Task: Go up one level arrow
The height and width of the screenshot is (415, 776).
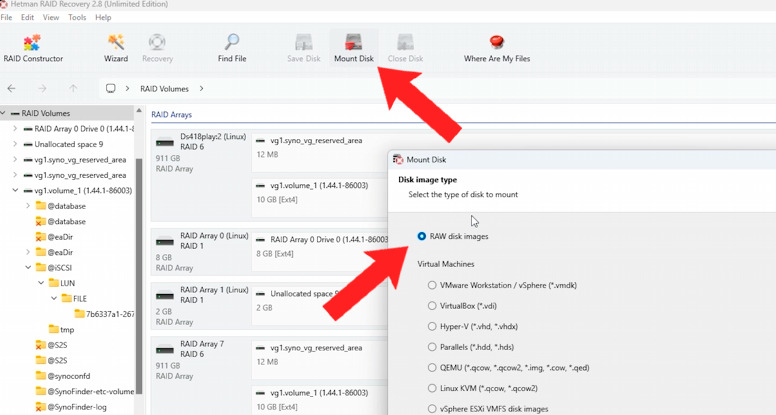Action: coord(73,89)
